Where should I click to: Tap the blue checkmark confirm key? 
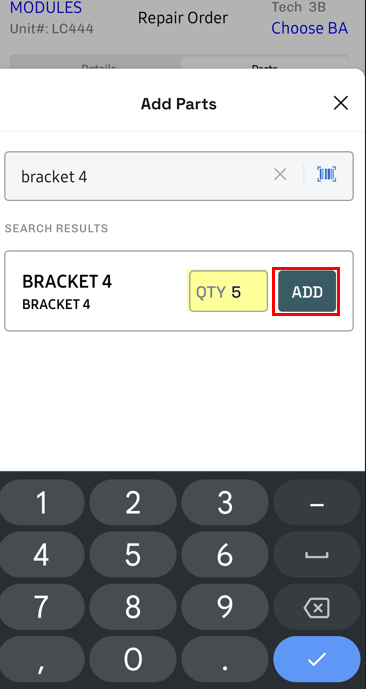click(317, 660)
